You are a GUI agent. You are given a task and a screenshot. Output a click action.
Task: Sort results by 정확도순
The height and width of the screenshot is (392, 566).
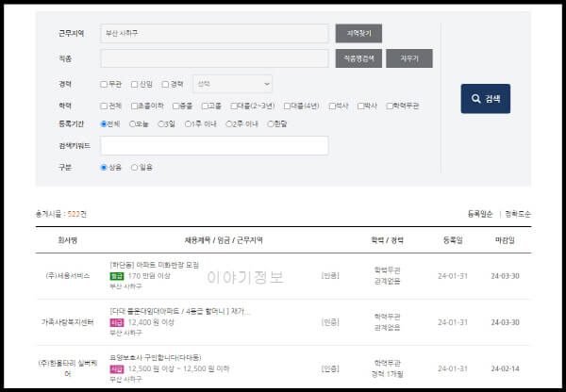(518, 214)
